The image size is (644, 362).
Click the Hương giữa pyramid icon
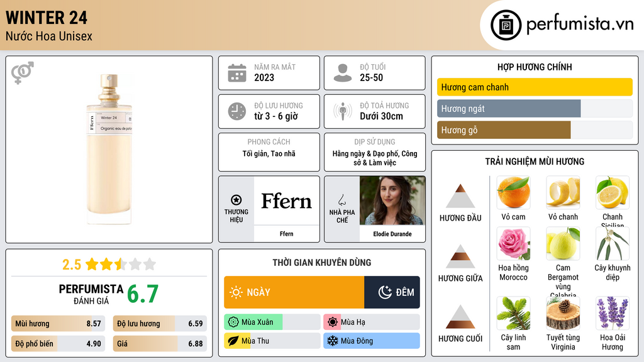click(460, 256)
